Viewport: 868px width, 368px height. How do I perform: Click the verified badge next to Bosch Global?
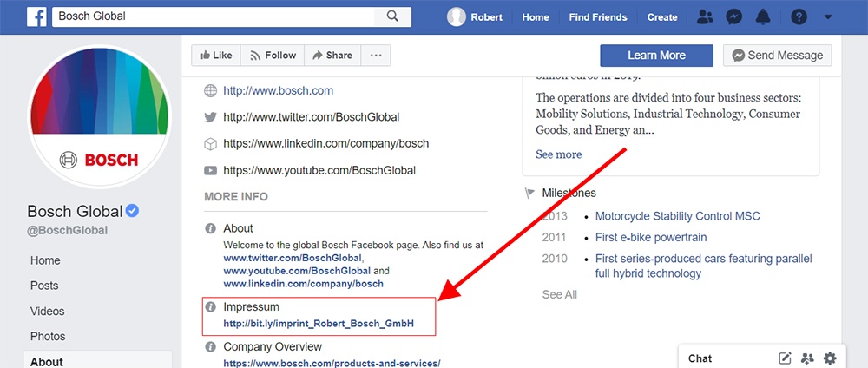(132, 211)
